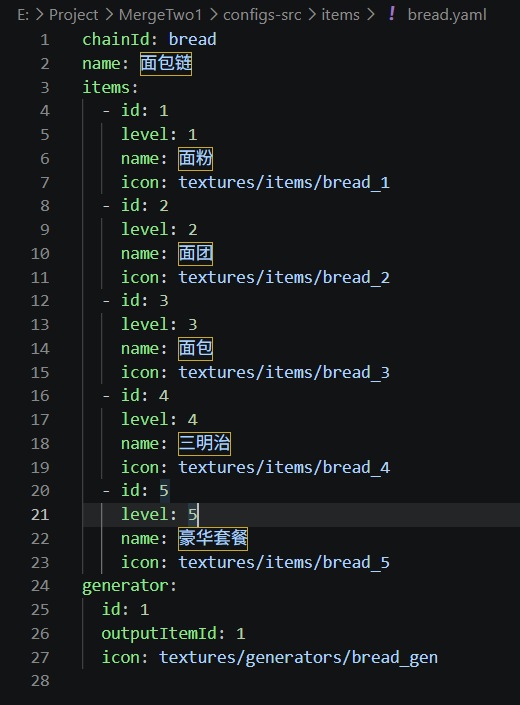Click the highlighted name 三明治

[204, 443]
